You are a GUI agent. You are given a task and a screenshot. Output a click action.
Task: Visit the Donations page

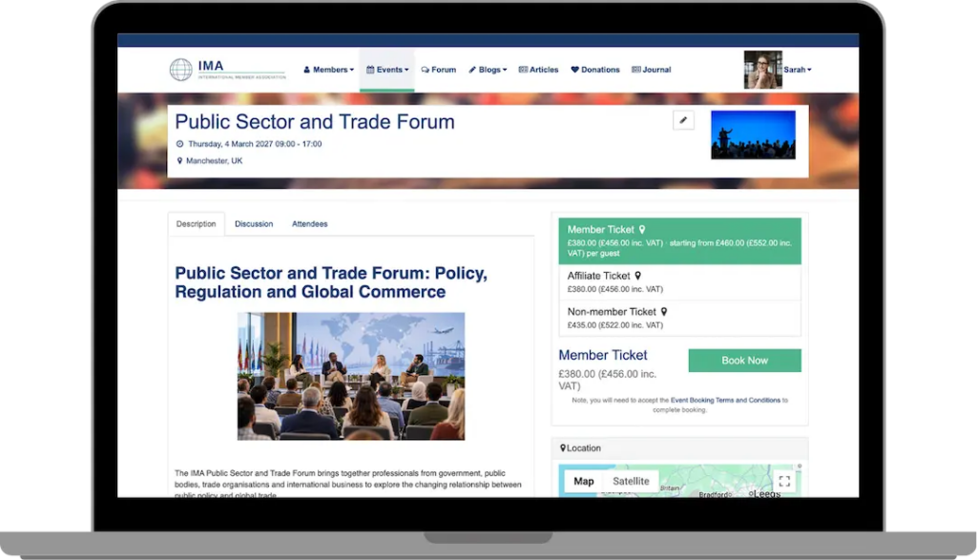coord(595,70)
